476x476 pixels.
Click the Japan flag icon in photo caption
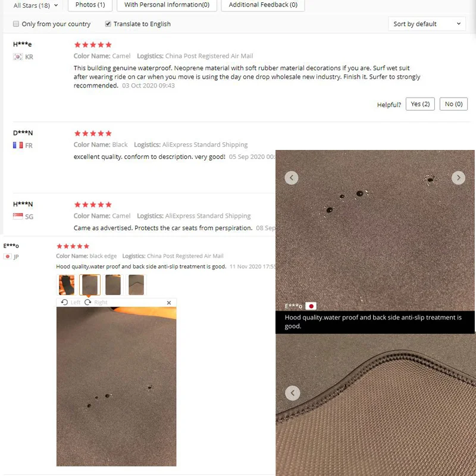pos(311,306)
